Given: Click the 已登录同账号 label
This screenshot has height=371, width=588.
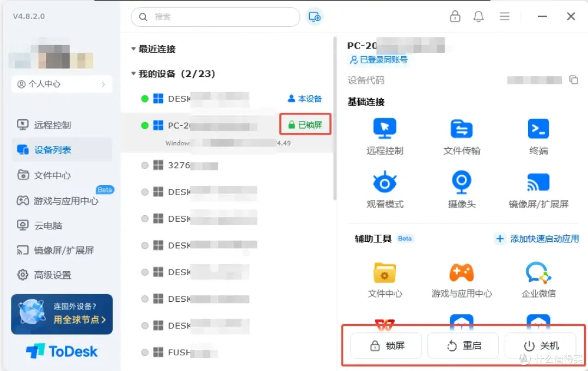Looking at the screenshot, I should point(378,59).
